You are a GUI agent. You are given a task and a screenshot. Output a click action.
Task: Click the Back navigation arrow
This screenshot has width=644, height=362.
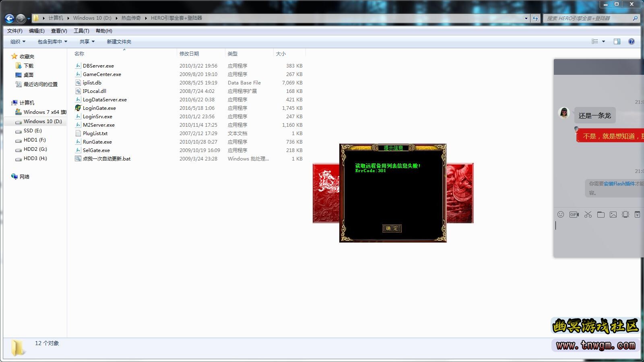coord(10,18)
